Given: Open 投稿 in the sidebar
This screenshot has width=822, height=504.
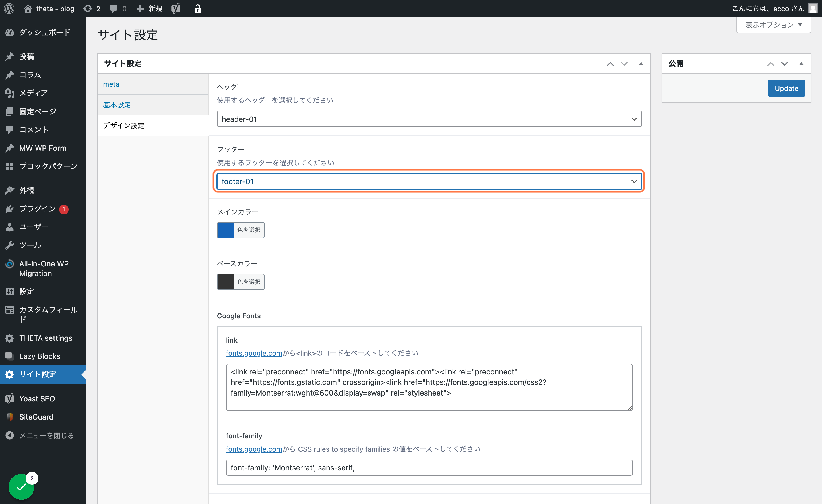Looking at the screenshot, I should point(43,56).
